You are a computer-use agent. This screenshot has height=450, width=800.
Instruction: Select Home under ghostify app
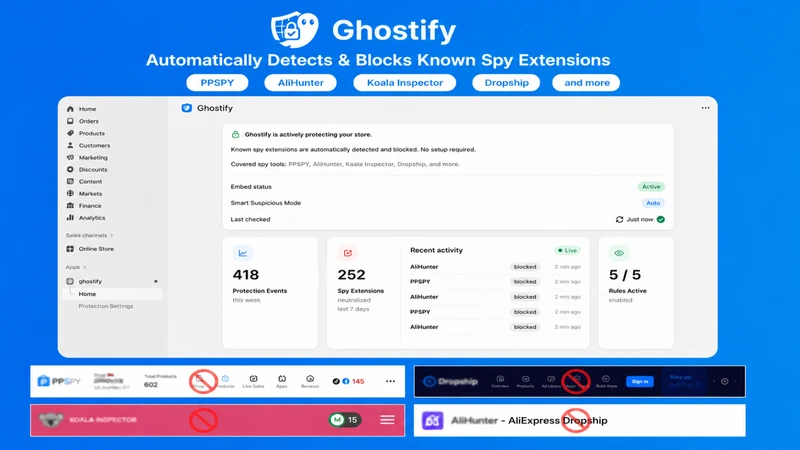click(x=87, y=294)
